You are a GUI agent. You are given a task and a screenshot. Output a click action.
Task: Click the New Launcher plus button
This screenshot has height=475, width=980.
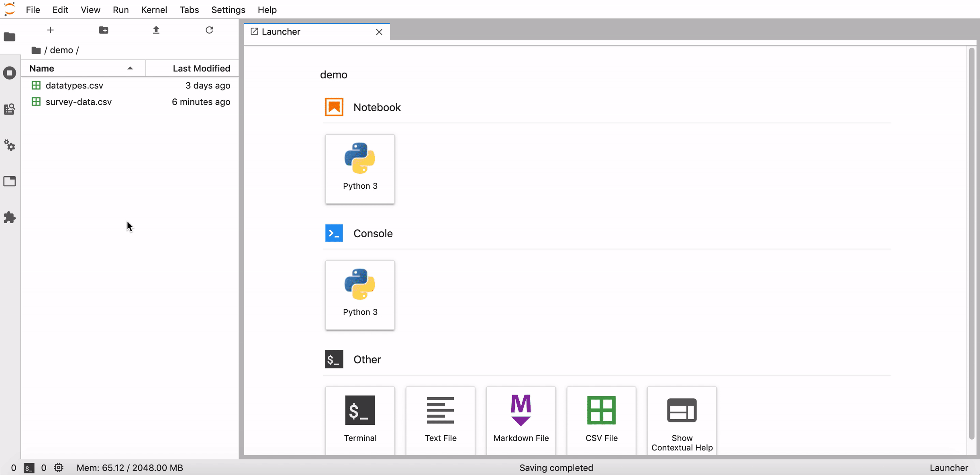click(x=50, y=30)
